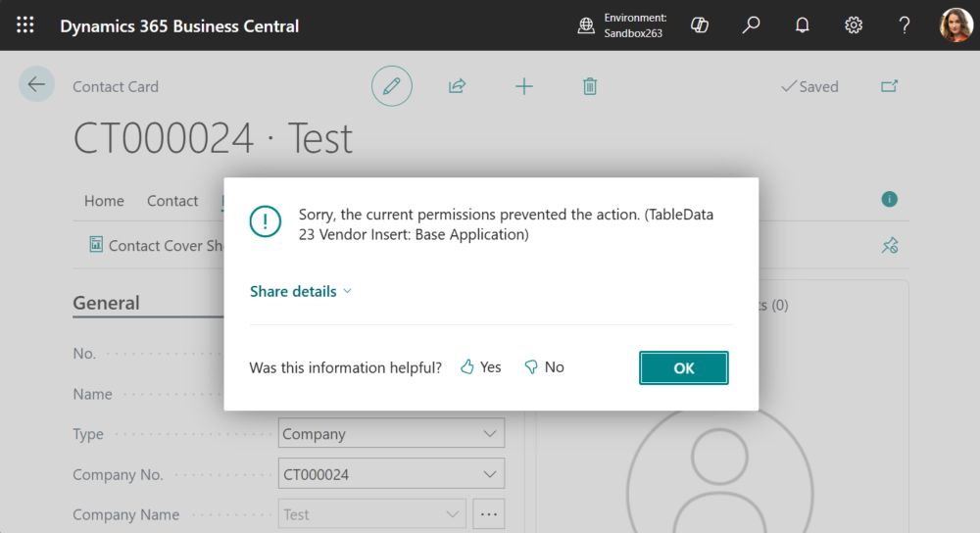
Task: Open the user profile avatar
Action: tap(955, 25)
